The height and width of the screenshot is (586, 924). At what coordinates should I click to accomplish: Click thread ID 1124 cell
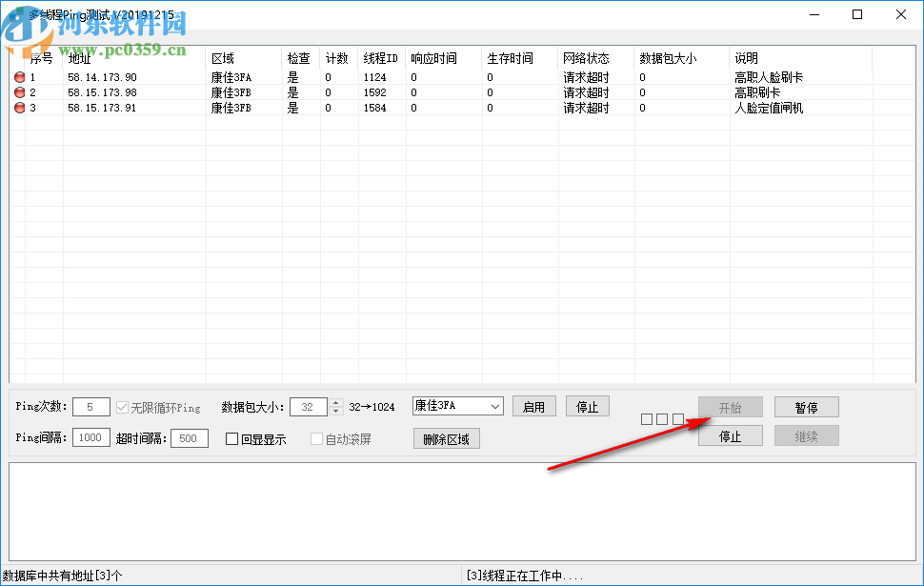pyautogui.click(x=374, y=77)
